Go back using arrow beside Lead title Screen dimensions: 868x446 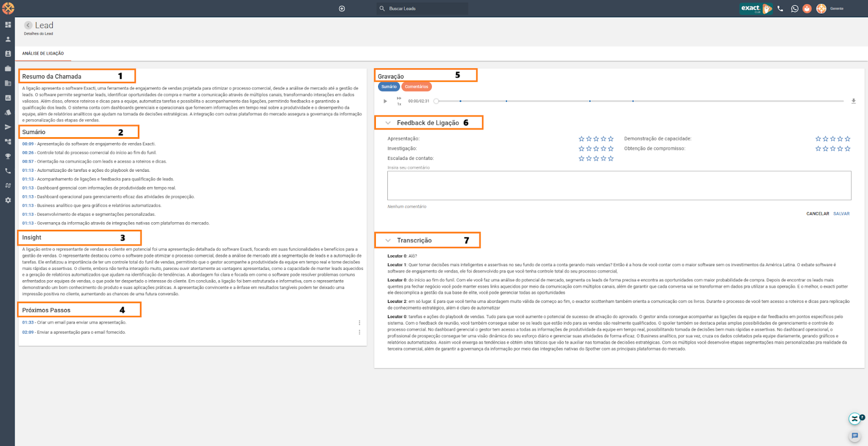point(28,25)
